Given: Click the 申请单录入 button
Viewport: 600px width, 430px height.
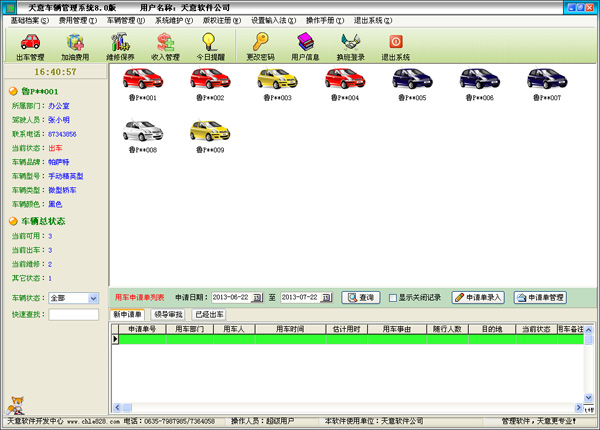Looking at the screenshot, I should [479, 297].
